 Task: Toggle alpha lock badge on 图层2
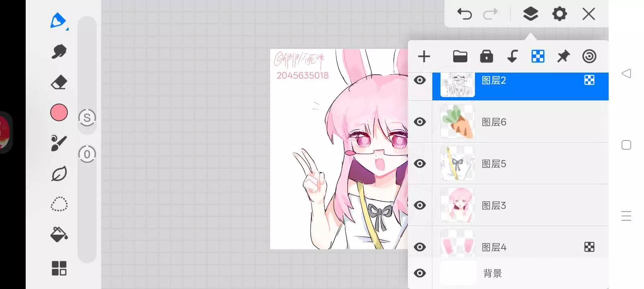pyautogui.click(x=589, y=80)
